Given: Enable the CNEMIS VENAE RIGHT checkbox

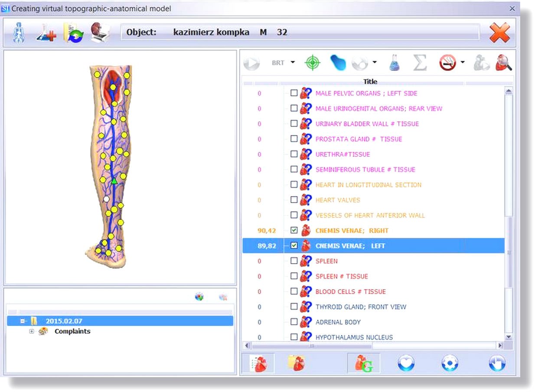Looking at the screenshot, I should coord(294,230).
